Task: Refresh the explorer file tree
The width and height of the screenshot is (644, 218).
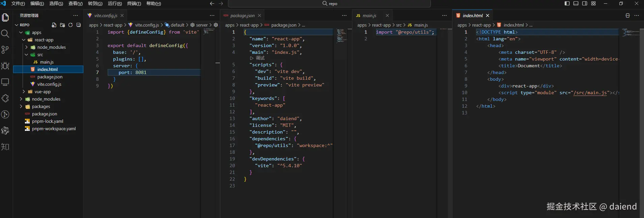Action: tap(70, 25)
